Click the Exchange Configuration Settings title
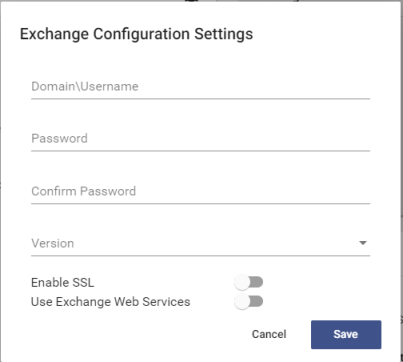 coord(136,34)
